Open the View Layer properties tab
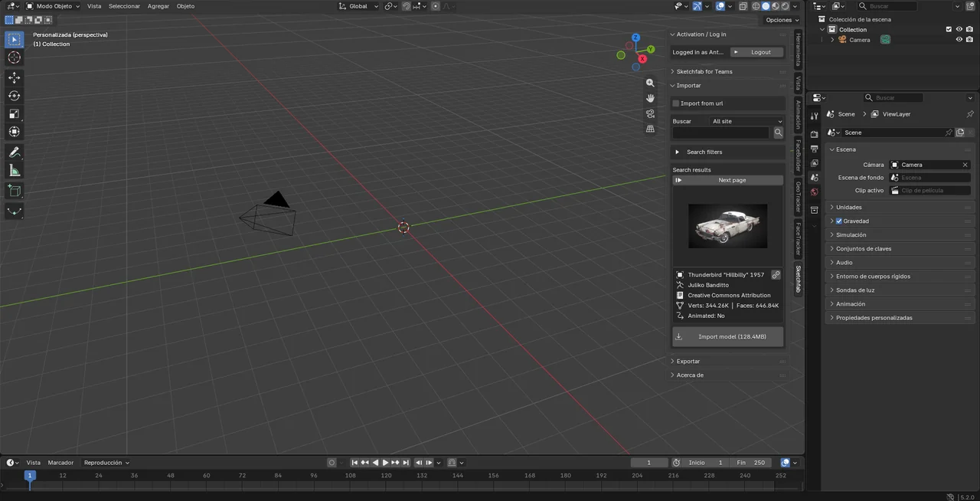This screenshot has width=980, height=501. [x=814, y=163]
